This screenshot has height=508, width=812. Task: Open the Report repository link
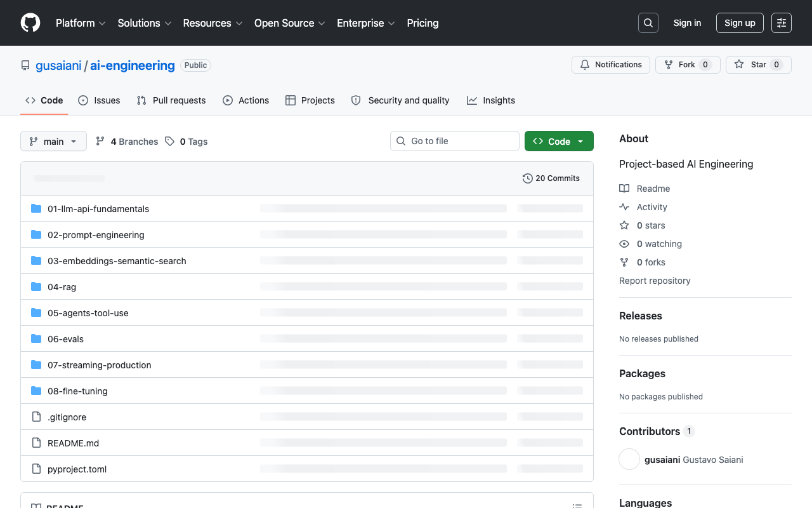point(655,281)
